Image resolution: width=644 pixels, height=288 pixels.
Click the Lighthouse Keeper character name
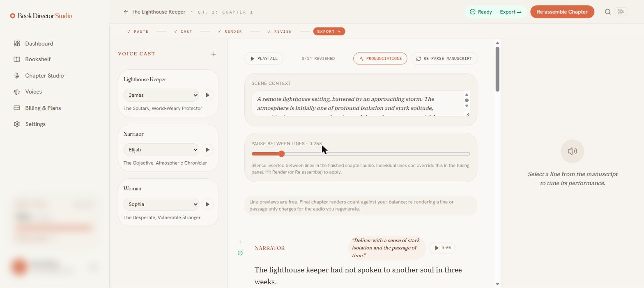pos(145,80)
